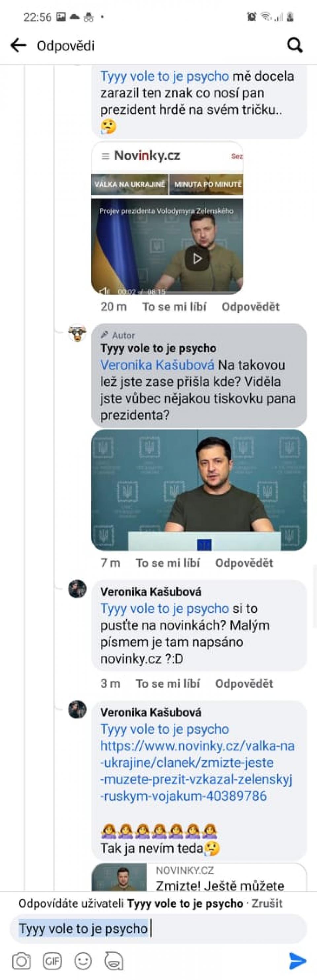Click 'Odpovědět' under the 7 m comment
The image size is (317, 980).
coord(244,563)
